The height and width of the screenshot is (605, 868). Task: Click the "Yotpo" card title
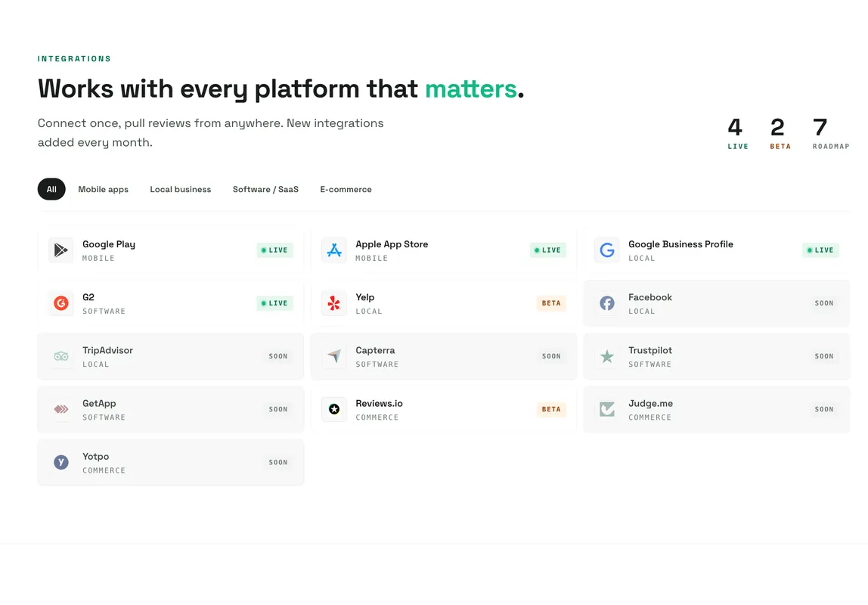click(96, 457)
